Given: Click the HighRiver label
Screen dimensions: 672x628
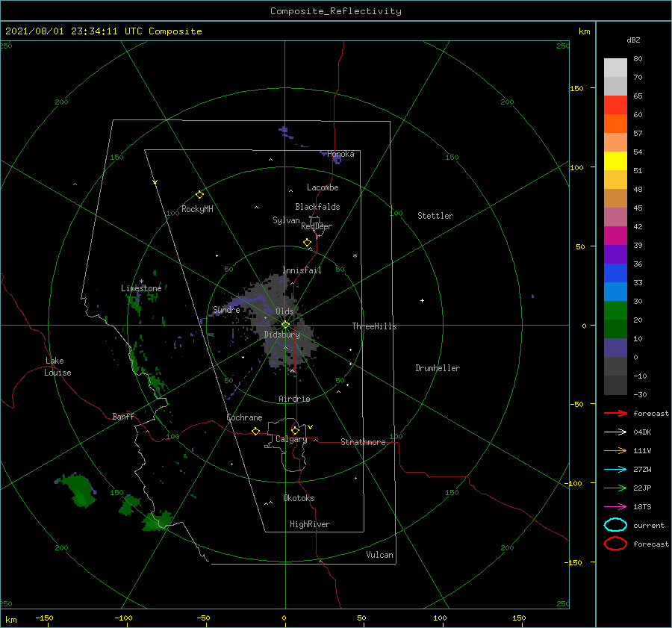Looking at the screenshot, I should click(310, 524).
